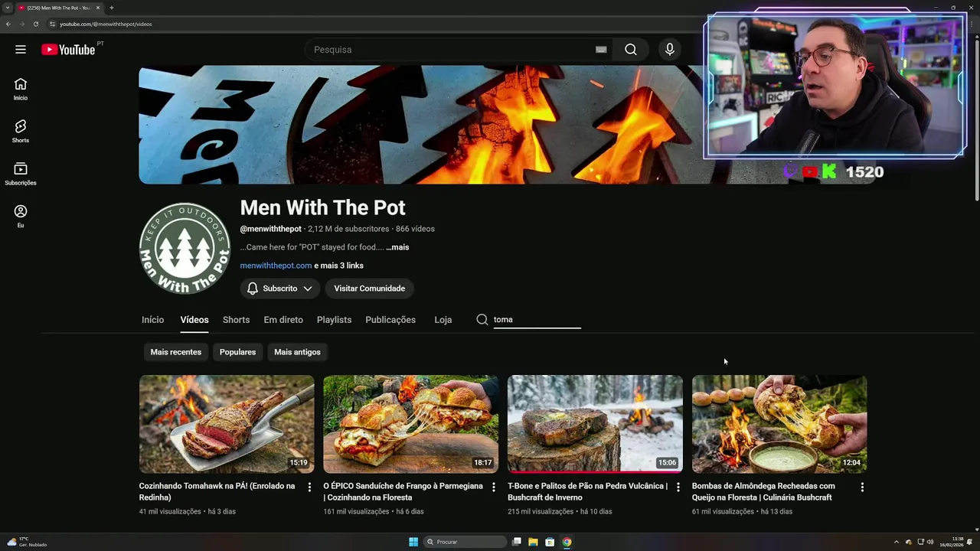Click the cheese-stuffed meatball thumbnail
This screenshot has width=980, height=551.
click(x=779, y=424)
